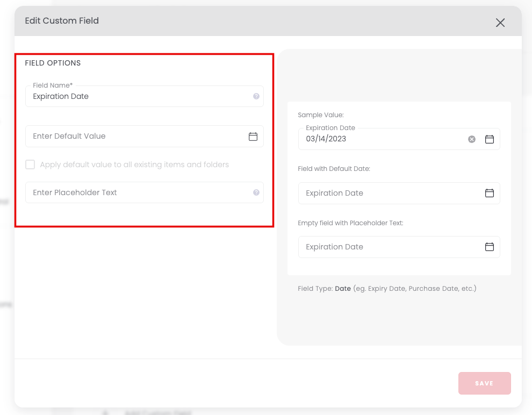This screenshot has height=415, width=532.
Task: Open the calendar for the Sample Value date
Action: (x=489, y=139)
